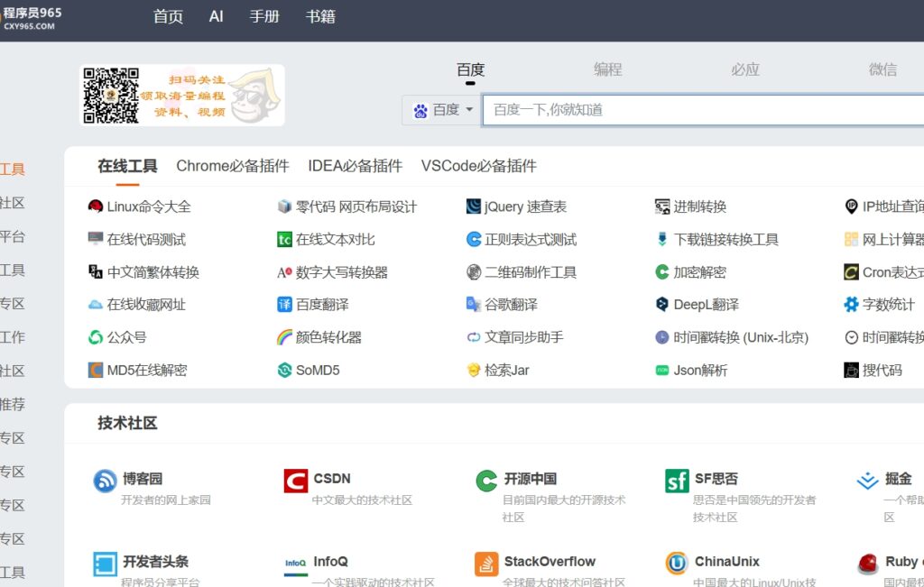
Task: Click the 进制转换 icon
Action: click(x=662, y=206)
